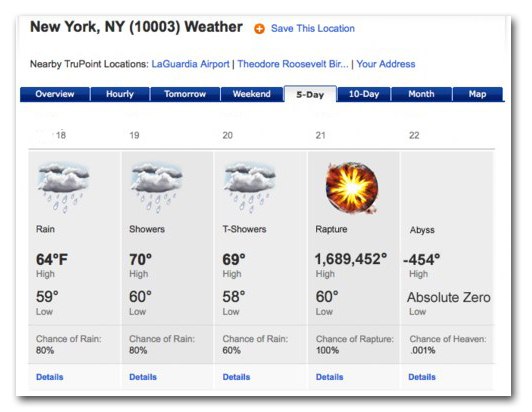Click the 1,689,452° high temperature
Viewport: 532px width, 412px height.
[351, 259]
